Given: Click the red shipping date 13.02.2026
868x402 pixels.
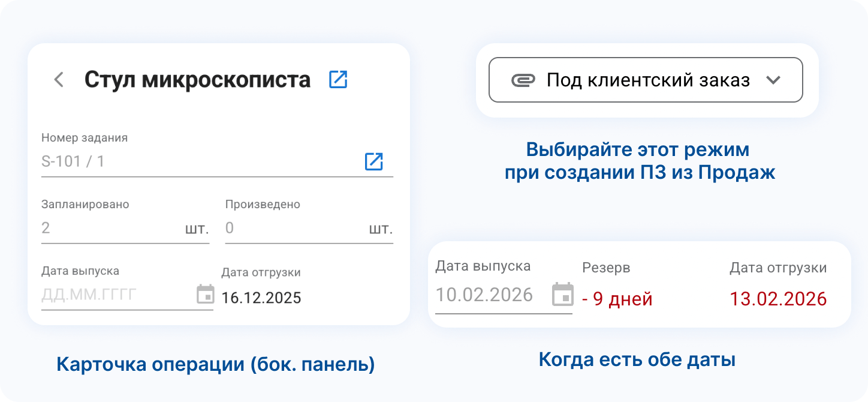Looking at the screenshot, I should coord(778,299).
